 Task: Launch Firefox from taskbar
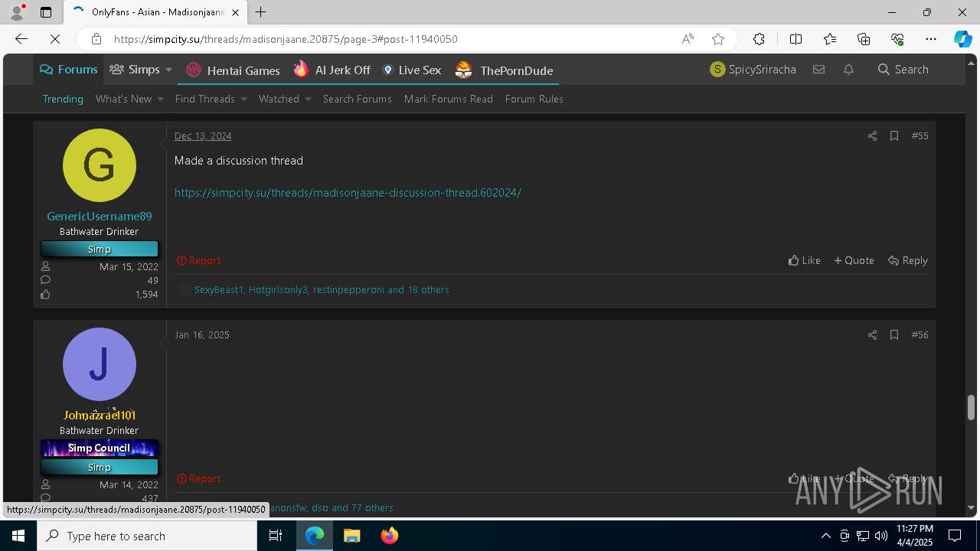pos(389,536)
